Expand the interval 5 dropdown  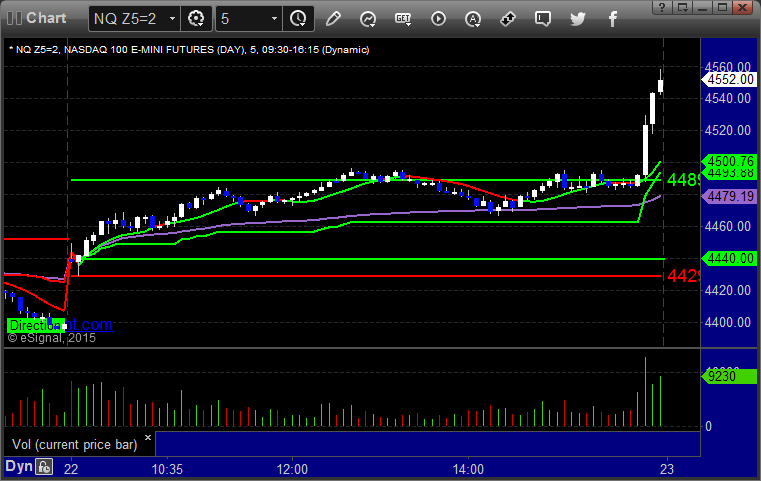coord(272,18)
